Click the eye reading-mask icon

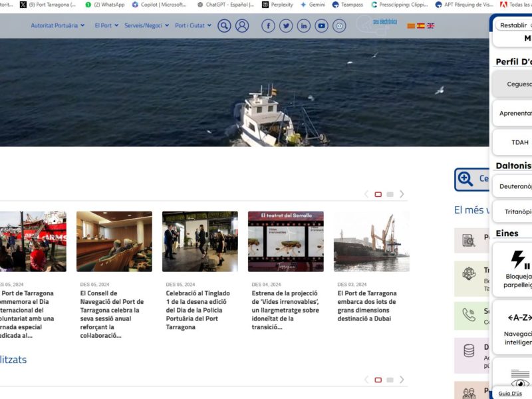coord(520,379)
